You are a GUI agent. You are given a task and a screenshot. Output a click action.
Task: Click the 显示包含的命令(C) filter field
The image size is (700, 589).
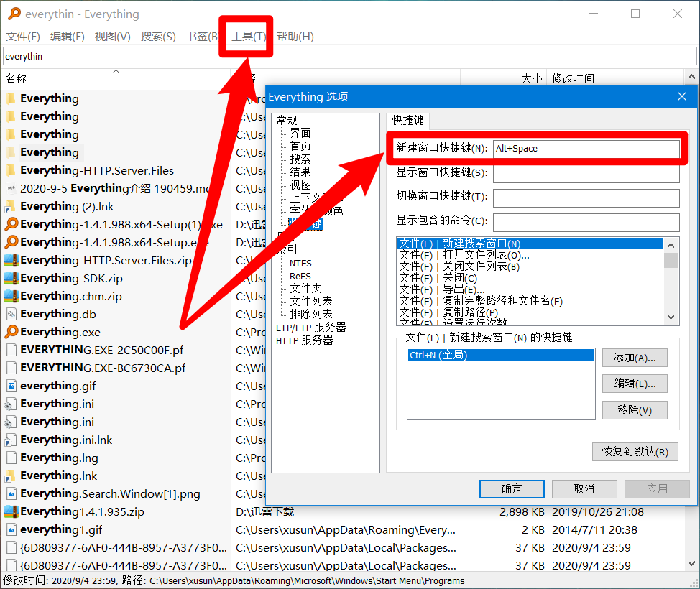coord(586,222)
